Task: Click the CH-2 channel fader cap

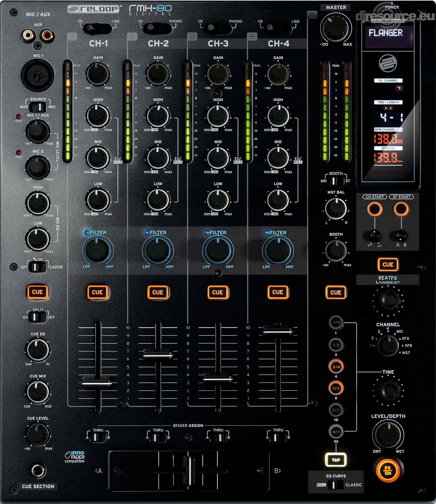Action: 158,355
